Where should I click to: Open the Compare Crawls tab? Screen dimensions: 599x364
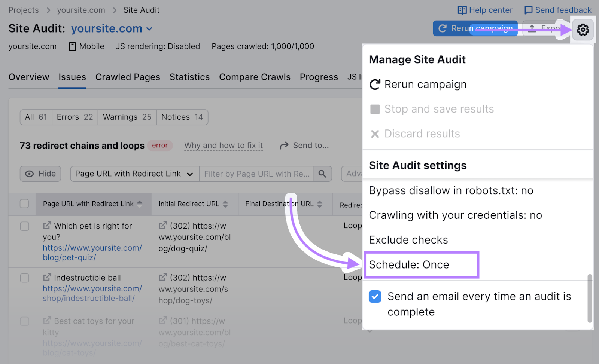255,77
